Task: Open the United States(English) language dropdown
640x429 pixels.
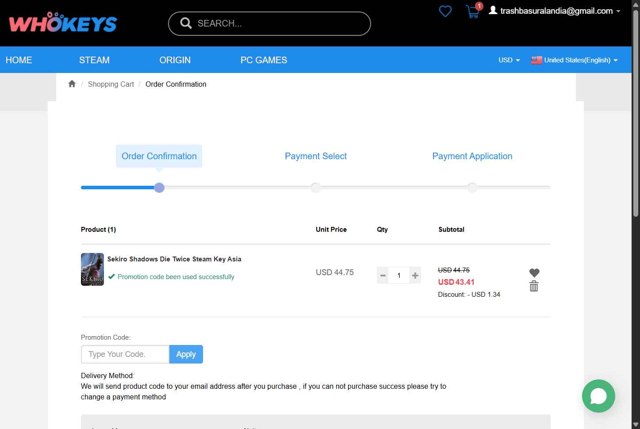Action: (574, 60)
